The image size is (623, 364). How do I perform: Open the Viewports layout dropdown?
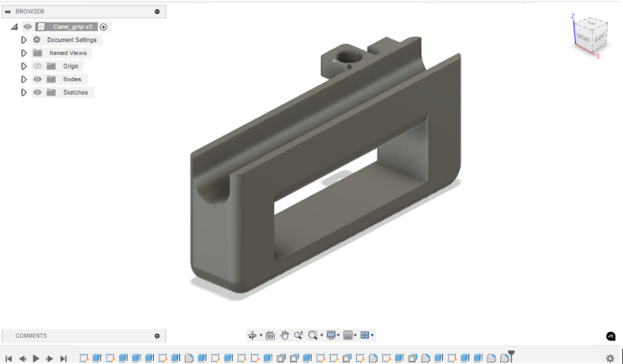pyautogui.click(x=366, y=335)
